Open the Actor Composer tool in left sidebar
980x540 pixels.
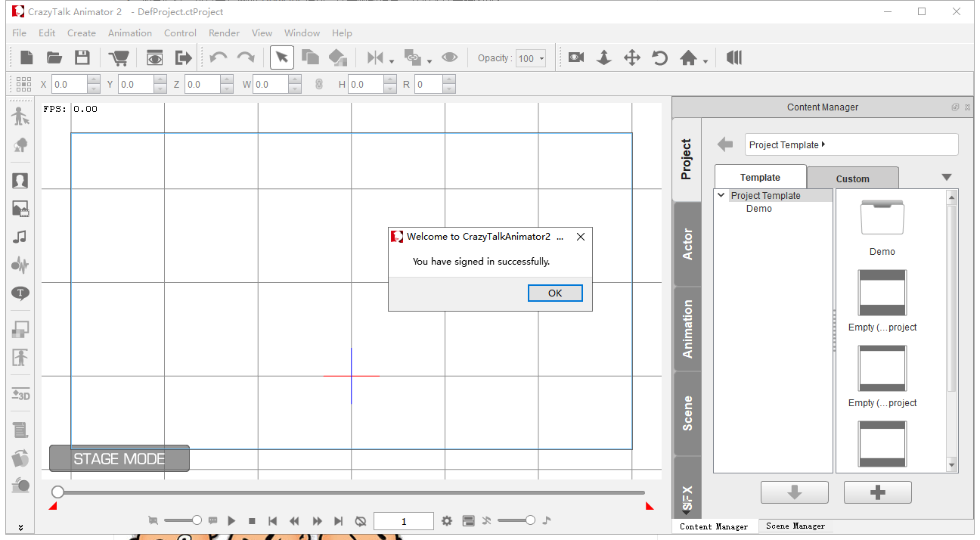tap(20, 116)
